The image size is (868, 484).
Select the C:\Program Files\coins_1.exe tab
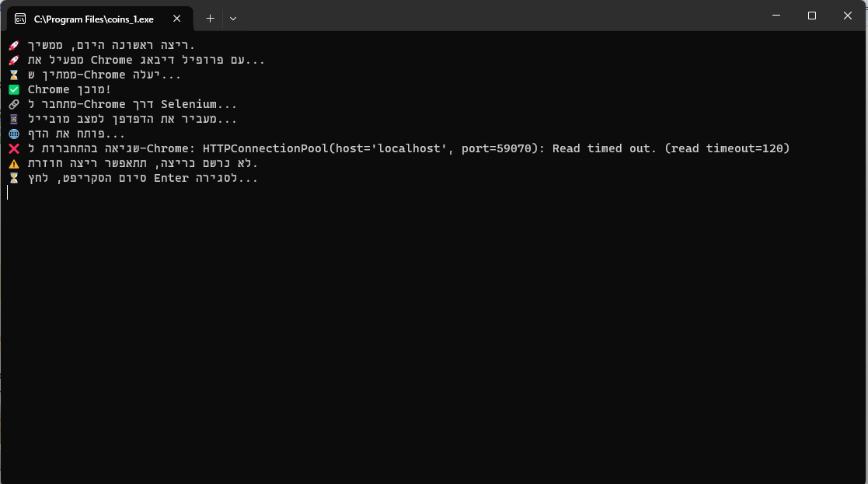[100, 19]
